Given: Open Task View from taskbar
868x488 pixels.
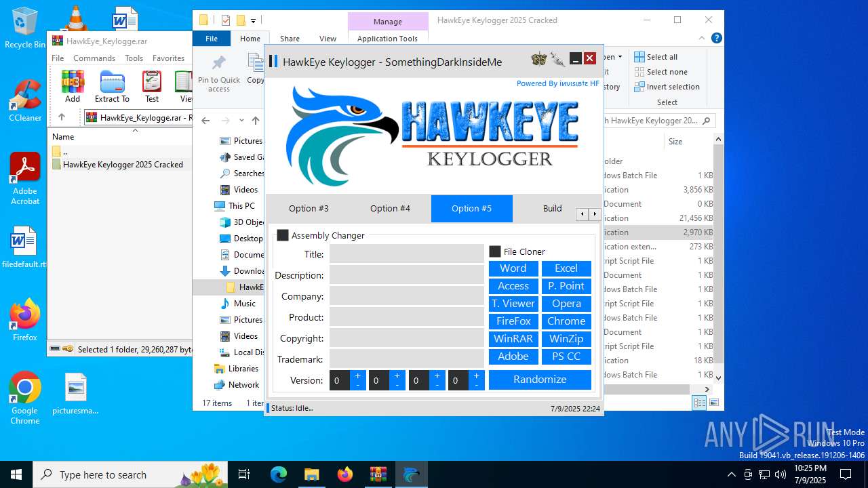Looking at the screenshot, I should (x=244, y=474).
